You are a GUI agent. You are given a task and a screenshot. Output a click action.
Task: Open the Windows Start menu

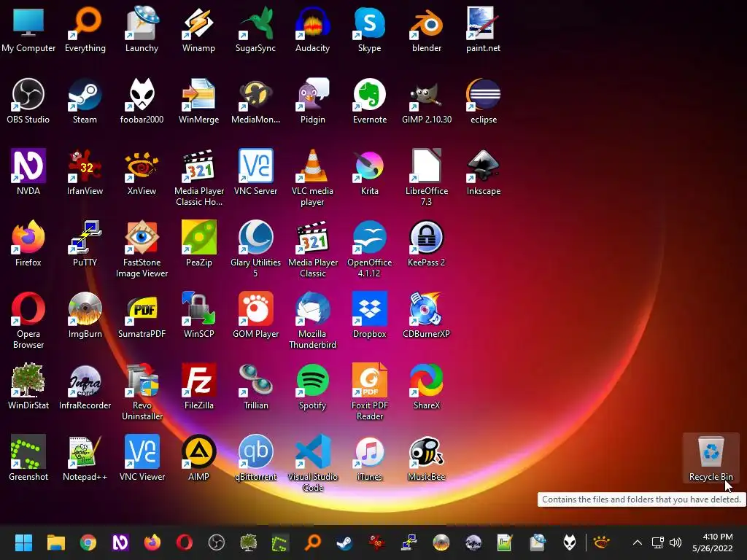click(x=23, y=542)
